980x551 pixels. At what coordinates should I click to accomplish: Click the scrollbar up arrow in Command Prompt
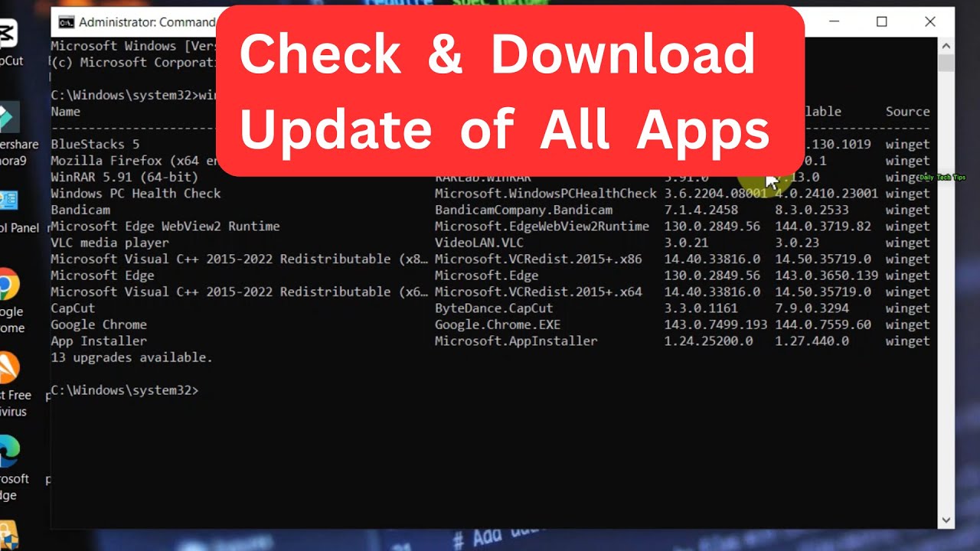click(946, 45)
